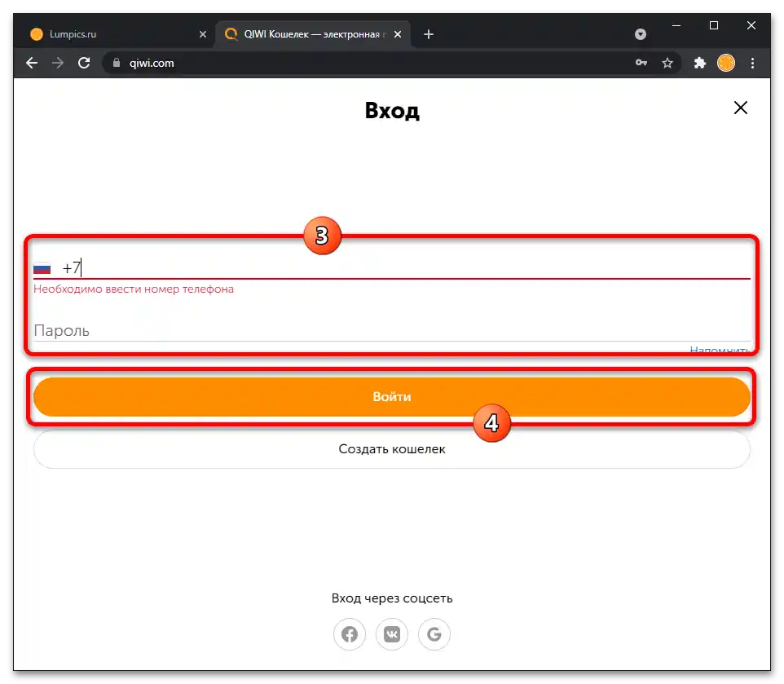Screen dimensions: 784x684
Task: Bookmark this page with the star
Action: [x=667, y=63]
